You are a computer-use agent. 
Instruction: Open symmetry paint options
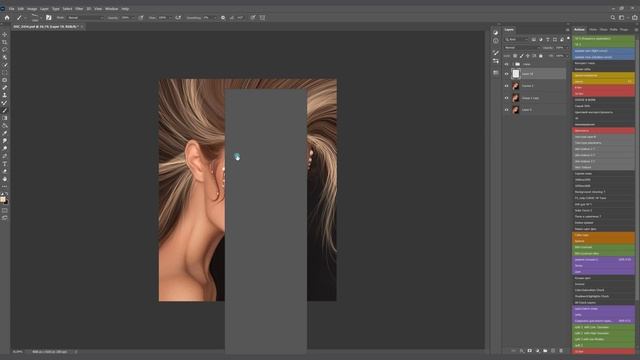(262, 18)
